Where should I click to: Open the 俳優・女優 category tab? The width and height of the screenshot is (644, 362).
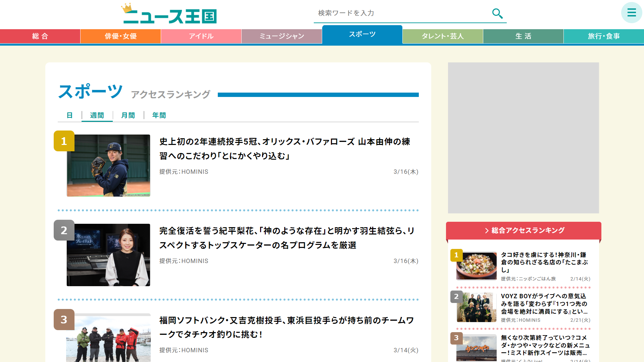[x=121, y=36]
